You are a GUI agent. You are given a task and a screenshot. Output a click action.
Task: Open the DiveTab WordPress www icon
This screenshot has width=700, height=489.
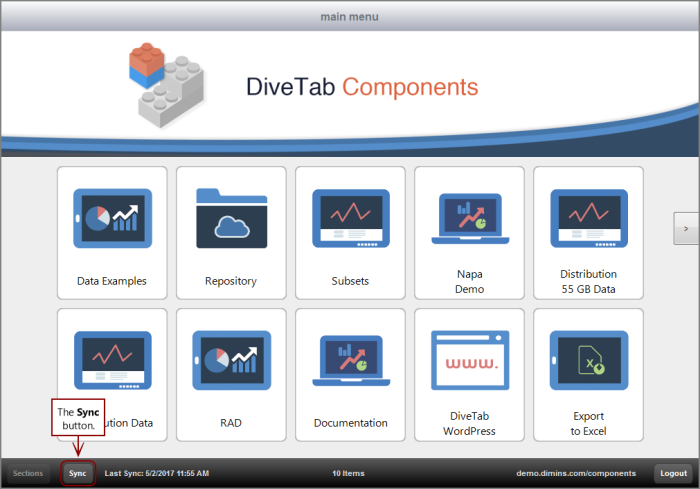point(470,360)
